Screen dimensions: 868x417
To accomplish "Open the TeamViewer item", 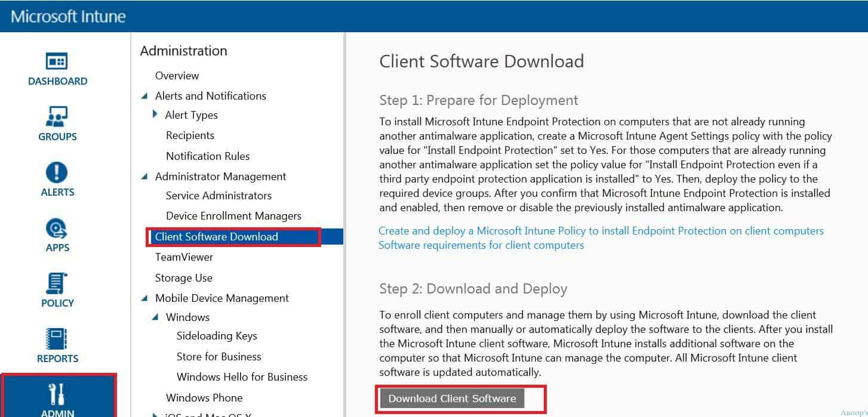I will click(x=184, y=257).
